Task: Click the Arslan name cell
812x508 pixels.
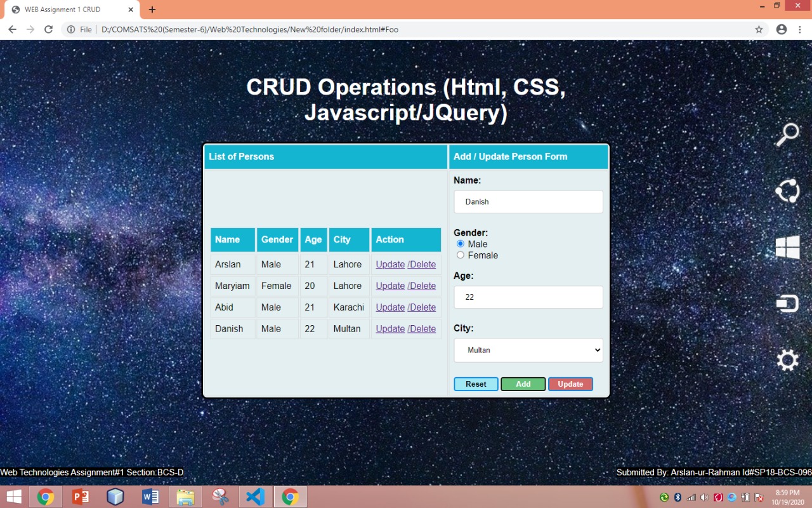Action: 233,264
